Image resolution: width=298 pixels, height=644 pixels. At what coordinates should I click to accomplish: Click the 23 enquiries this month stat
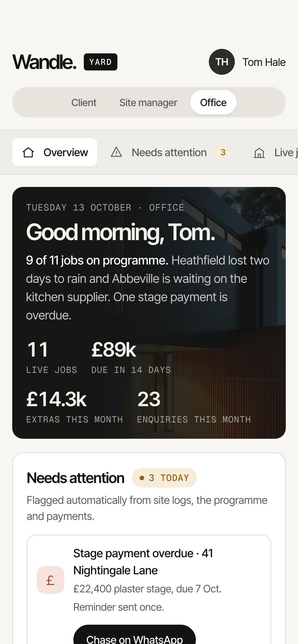tap(194, 407)
